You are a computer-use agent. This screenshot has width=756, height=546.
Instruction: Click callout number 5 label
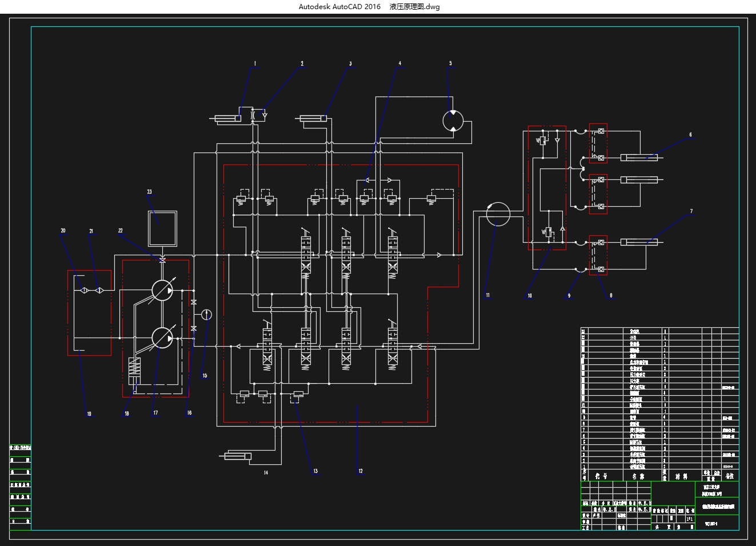[x=450, y=63]
